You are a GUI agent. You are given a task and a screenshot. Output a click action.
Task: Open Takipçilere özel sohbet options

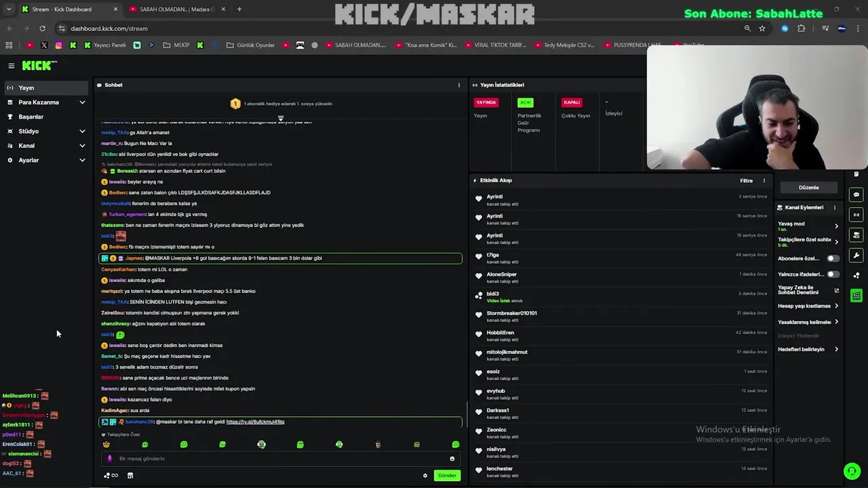click(836, 241)
